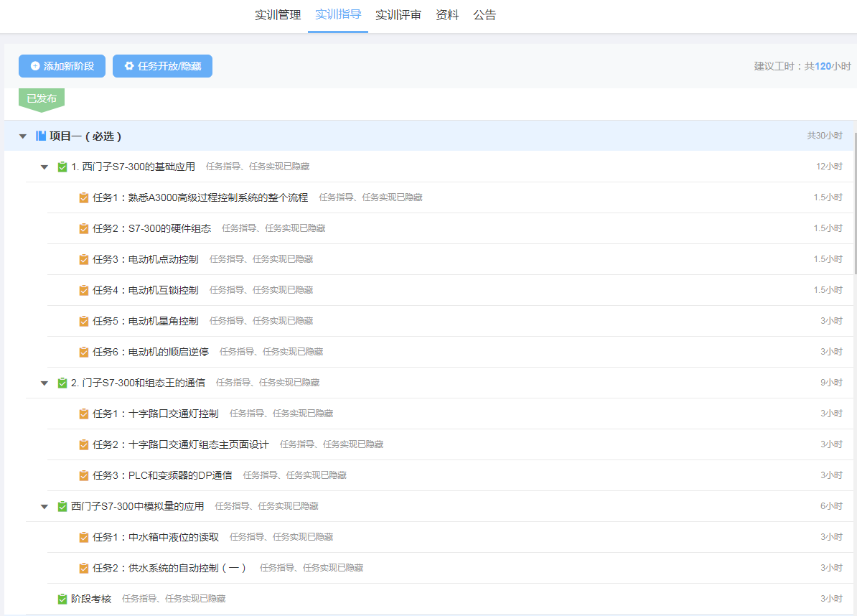This screenshot has width=857, height=616.
Task: Click 项目一(必选) title text
Action: (x=85, y=136)
